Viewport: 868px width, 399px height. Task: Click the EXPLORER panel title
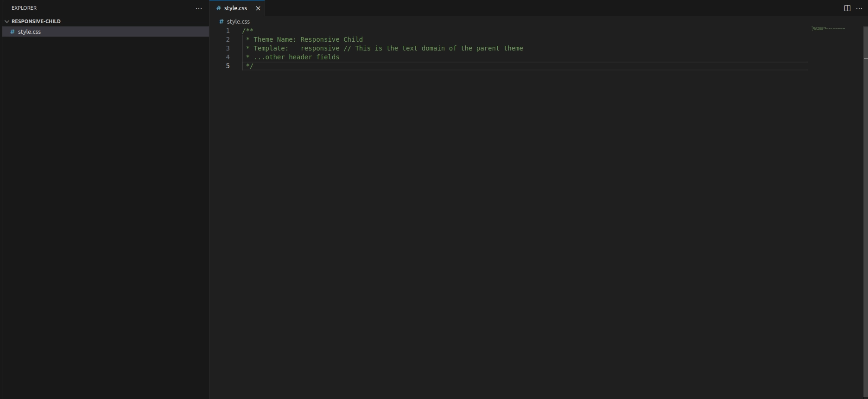click(x=24, y=8)
